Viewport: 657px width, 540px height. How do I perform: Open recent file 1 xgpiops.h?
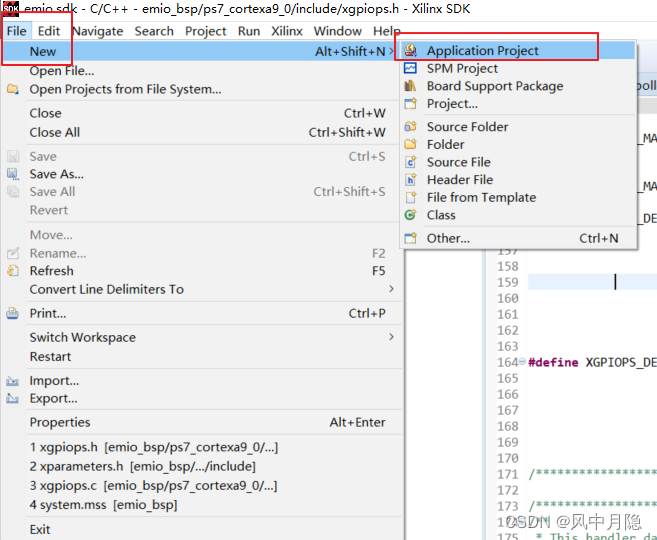(x=200, y=447)
